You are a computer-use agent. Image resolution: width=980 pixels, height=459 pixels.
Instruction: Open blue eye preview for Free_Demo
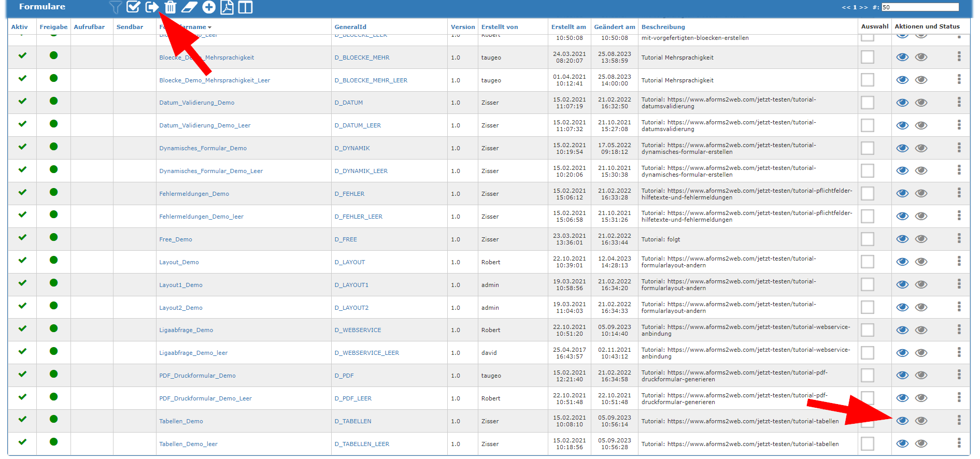902,239
